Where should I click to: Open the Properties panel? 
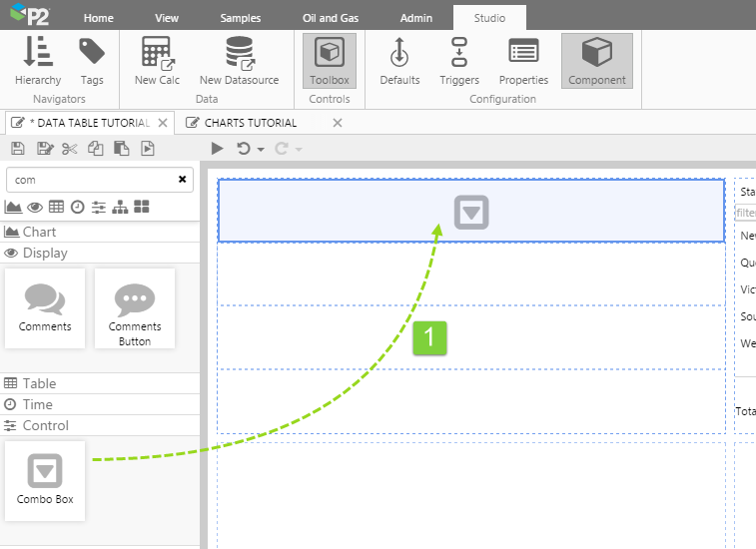coord(523,60)
